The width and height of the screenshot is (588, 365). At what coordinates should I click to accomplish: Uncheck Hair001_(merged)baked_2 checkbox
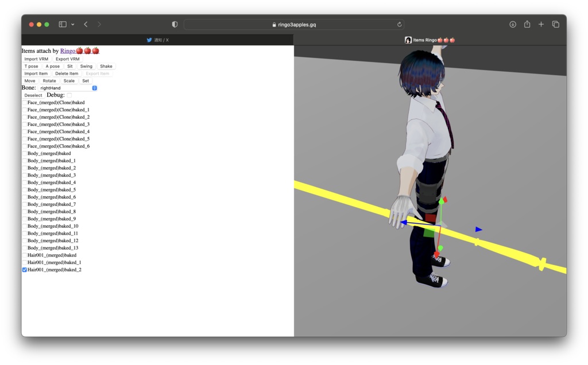(24, 270)
